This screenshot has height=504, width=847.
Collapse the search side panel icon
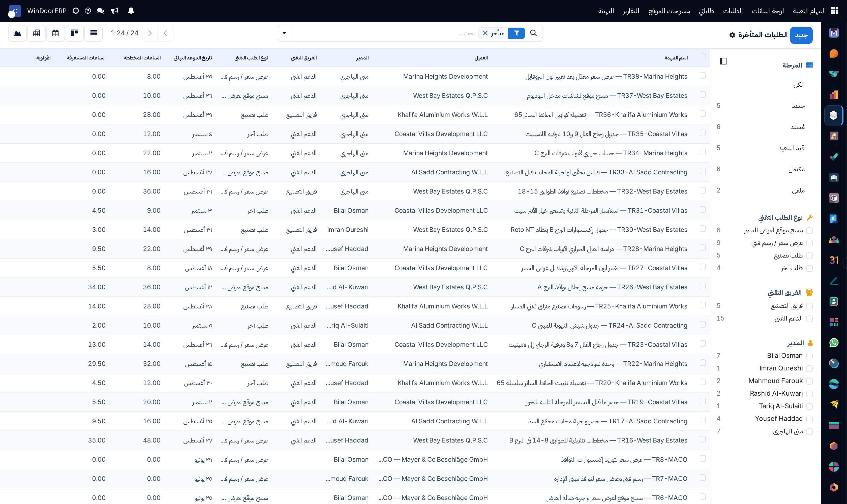pos(723,61)
